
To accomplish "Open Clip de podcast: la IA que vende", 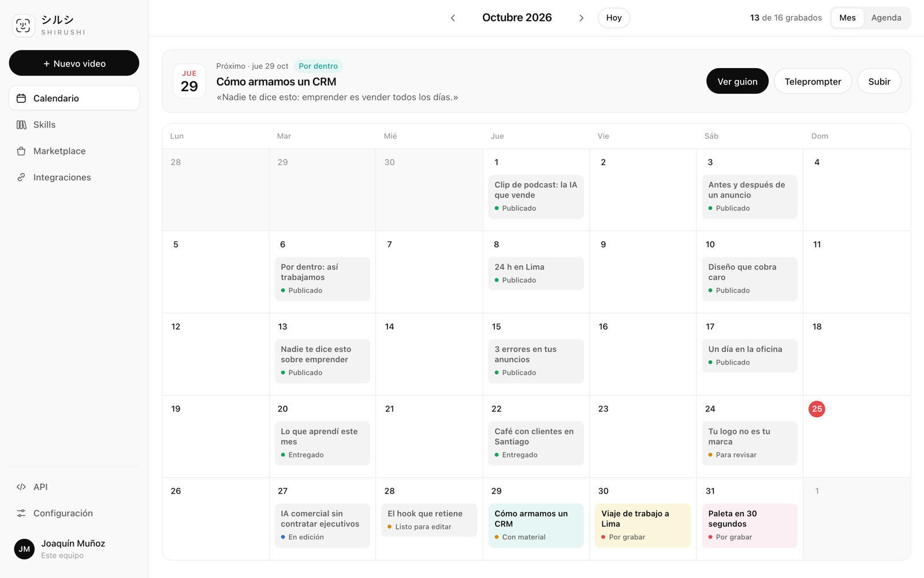I will (x=536, y=197).
